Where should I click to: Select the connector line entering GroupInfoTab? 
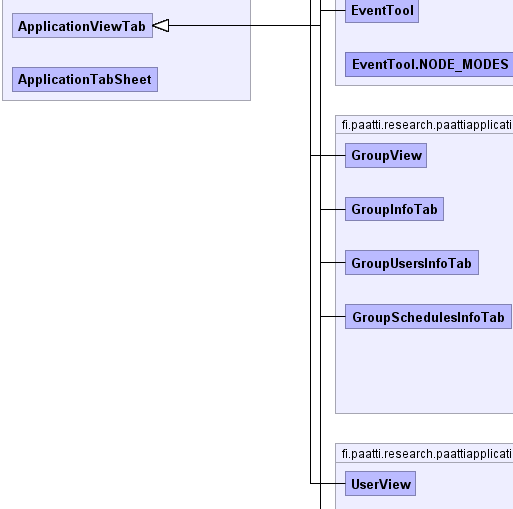[x=333, y=209]
